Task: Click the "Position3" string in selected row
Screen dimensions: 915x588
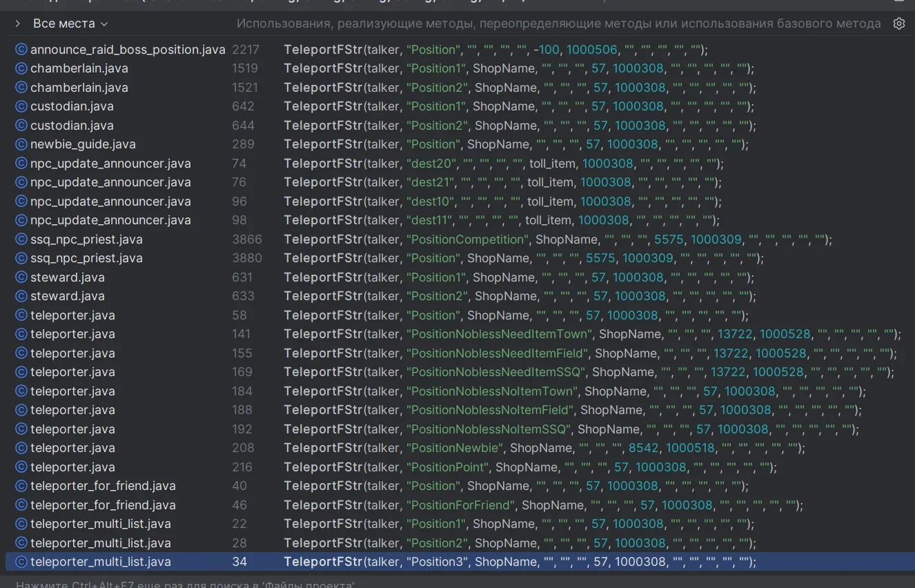Action: [x=437, y=562]
